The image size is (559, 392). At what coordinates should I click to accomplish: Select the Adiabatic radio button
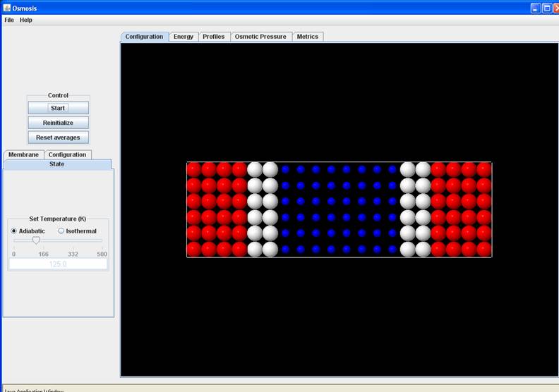click(x=14, y=231)
